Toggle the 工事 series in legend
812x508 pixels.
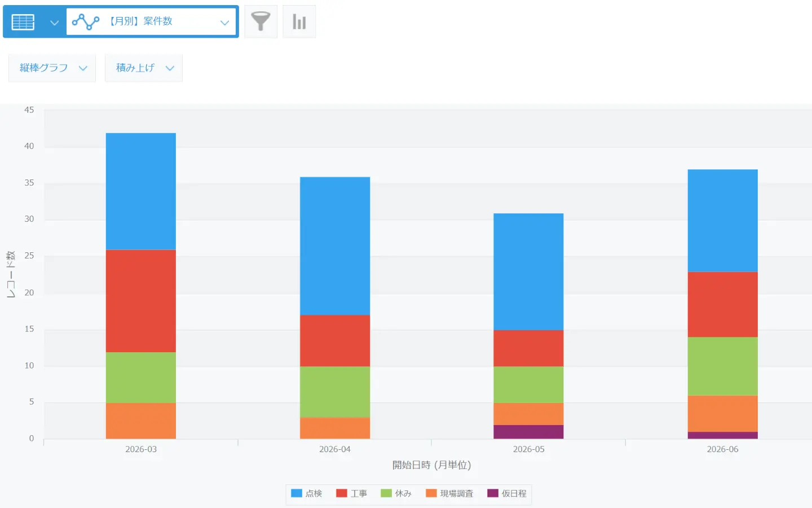pyautogui.click(x=351, y=493)
